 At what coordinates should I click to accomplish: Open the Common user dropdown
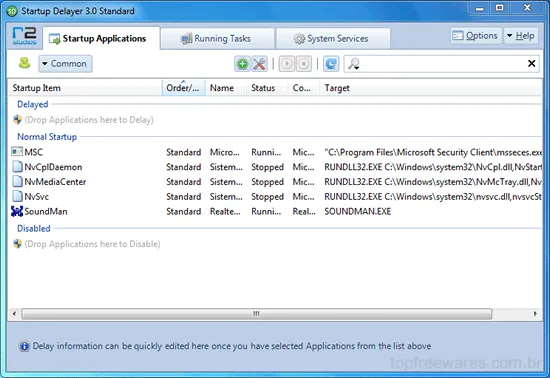tap(65, 64)
